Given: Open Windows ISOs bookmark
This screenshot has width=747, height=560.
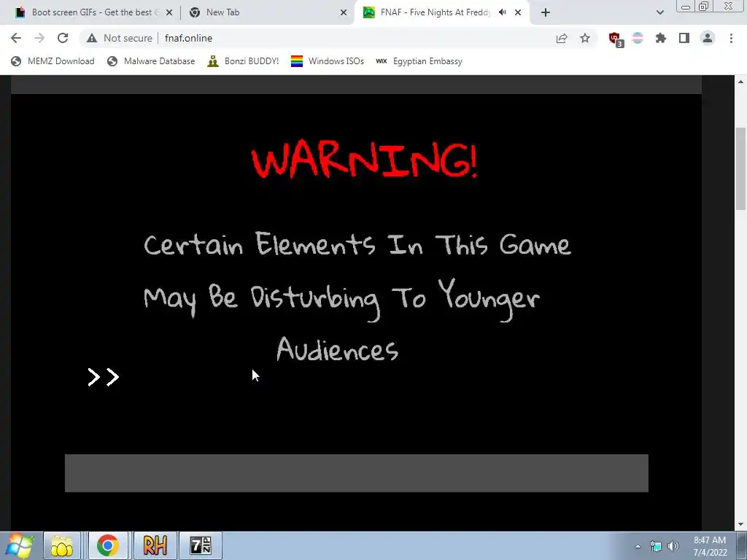Looking at the screenshot, I should [328, 61].
